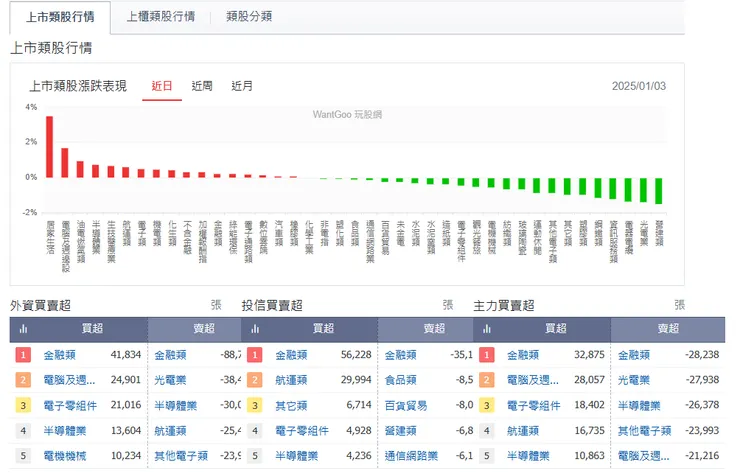Open 金融類 in 投信 賣超 column

[401, 355]
